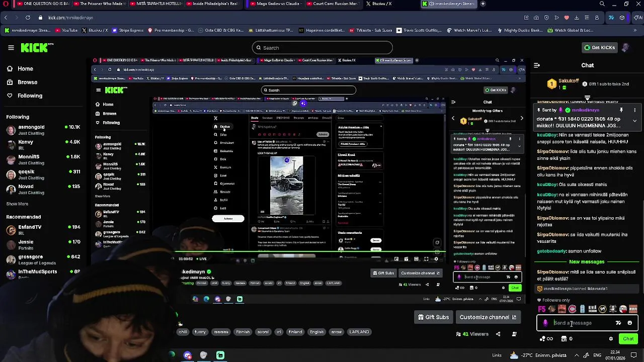
Task: Open user avatar menu top right
Action: 625,48
